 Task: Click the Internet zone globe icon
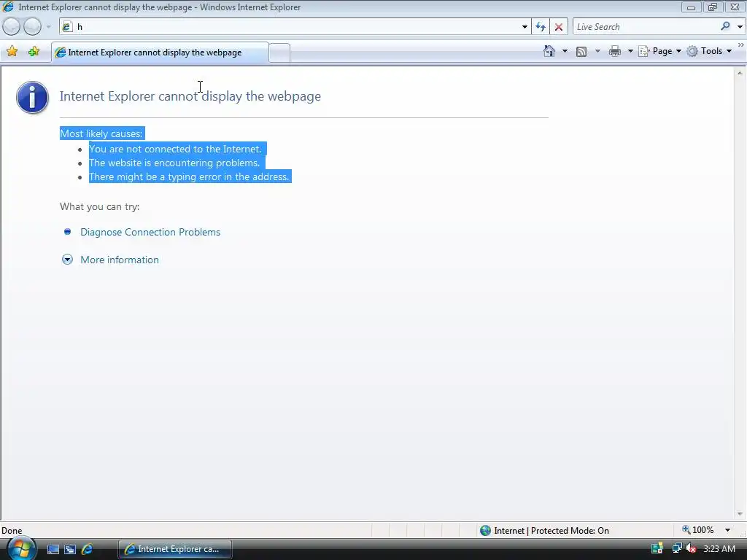point(485,531)
